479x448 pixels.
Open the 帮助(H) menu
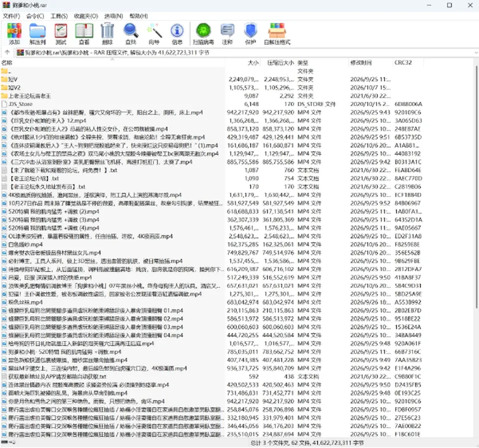(x=139, y=16)
